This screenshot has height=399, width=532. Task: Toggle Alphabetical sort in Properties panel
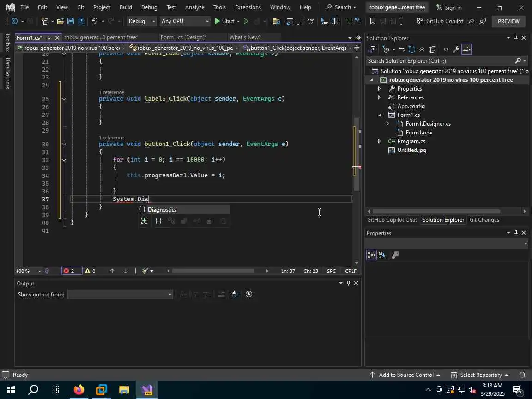coord(382,255)
